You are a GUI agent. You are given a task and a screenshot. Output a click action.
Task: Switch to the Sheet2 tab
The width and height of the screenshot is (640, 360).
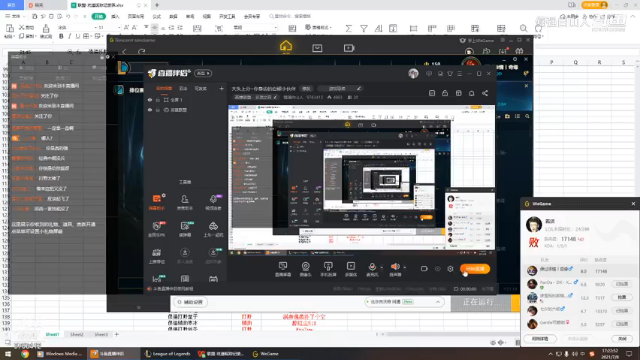click(77, 334)
